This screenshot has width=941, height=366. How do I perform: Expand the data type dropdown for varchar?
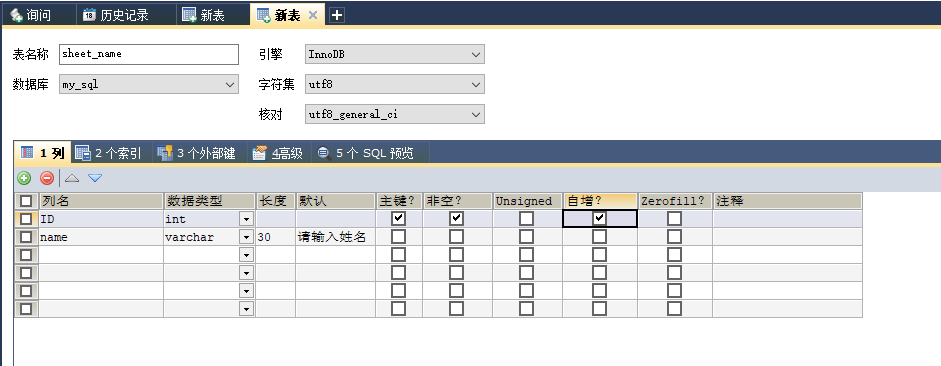246,237
